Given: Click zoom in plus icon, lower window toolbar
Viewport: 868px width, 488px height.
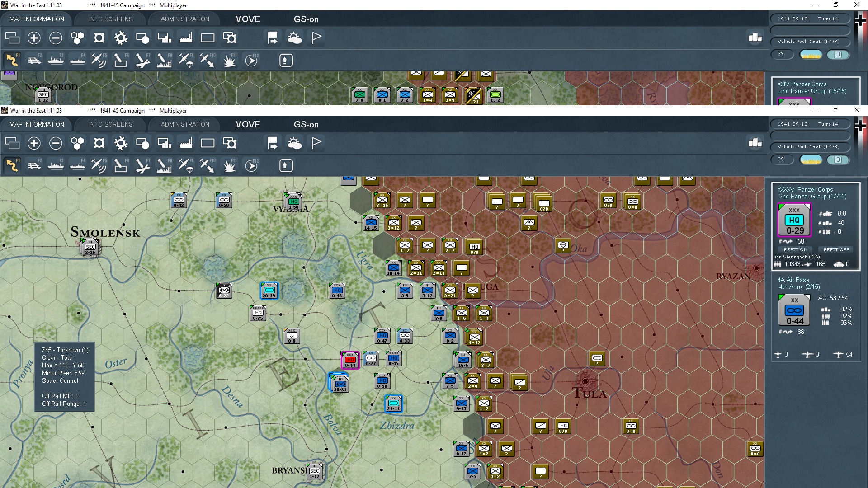Looking at the screenshot, I should pos(34,143).
